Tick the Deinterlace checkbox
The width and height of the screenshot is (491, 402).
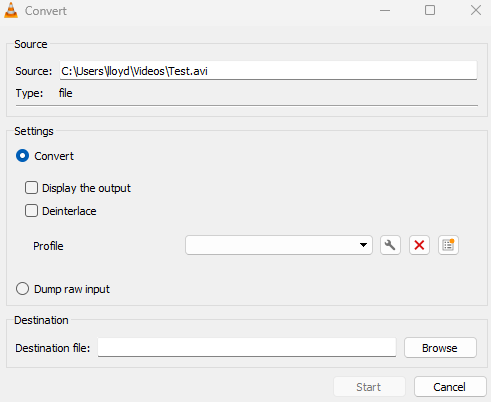[x=31, y=211]
